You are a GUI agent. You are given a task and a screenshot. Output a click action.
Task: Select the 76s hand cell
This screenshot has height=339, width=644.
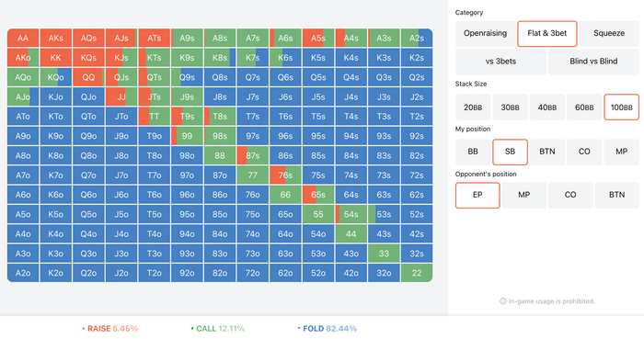click(285, 175)
